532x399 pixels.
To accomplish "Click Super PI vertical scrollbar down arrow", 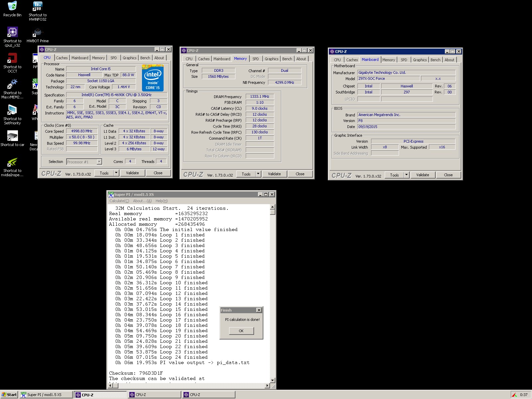I will tap(273, 380).
